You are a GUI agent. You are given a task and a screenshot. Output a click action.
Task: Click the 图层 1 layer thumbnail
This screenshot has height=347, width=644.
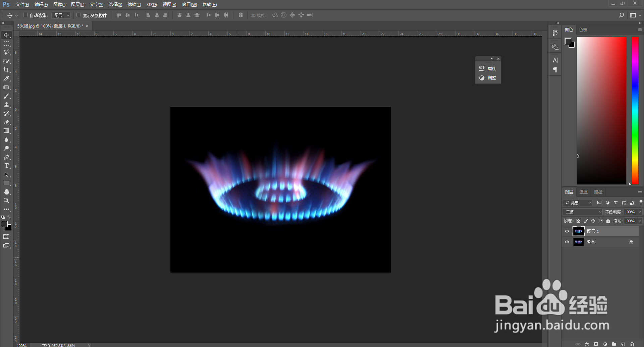point(578,231)
